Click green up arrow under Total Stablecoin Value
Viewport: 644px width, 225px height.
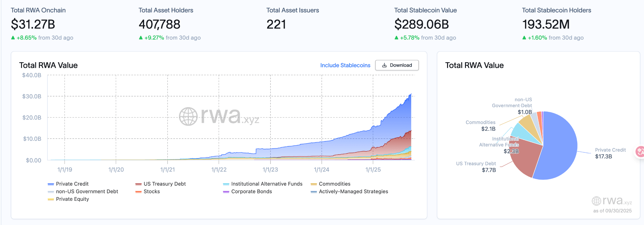396,38
